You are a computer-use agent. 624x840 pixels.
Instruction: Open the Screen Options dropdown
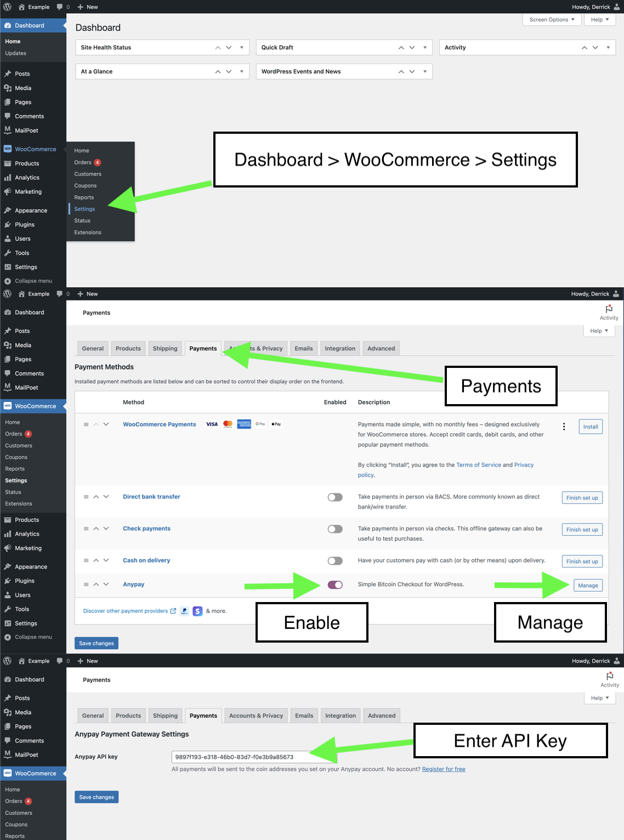click(552, 20)
